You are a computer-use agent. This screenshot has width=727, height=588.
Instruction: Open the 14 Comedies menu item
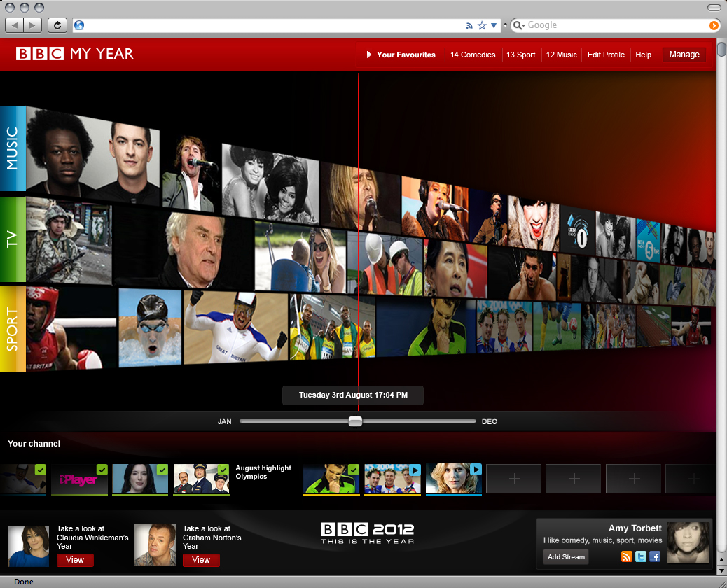click(x=473, y=55)
